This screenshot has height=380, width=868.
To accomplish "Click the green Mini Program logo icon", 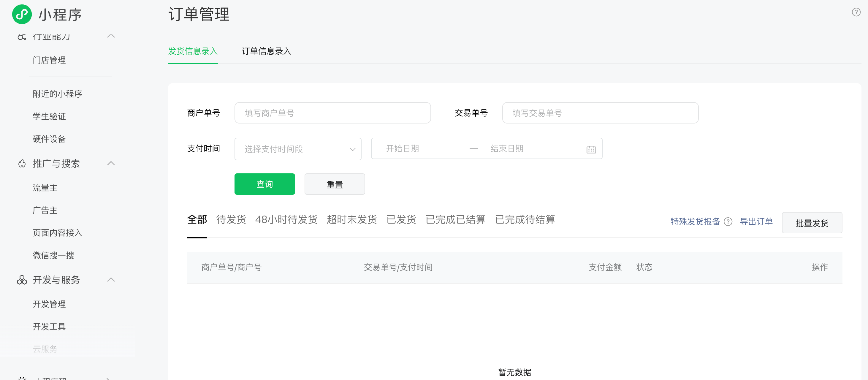I will (x=22, y=14).
